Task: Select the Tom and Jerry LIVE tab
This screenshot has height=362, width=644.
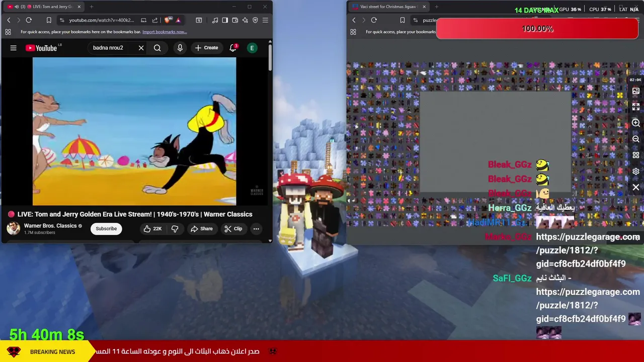Action: [x=45, y=7]
